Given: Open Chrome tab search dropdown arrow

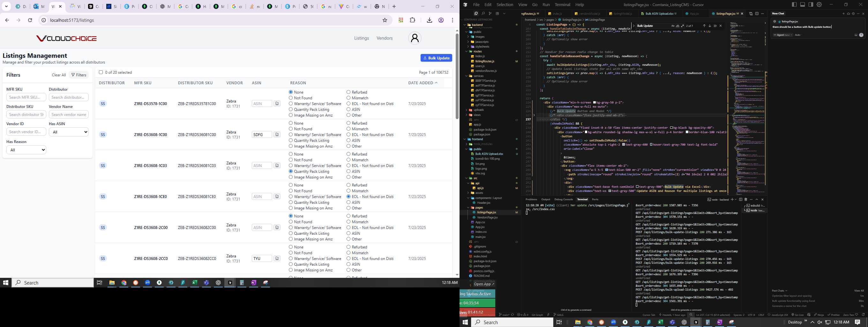Looking at the screenshot, I should point(6,6).
